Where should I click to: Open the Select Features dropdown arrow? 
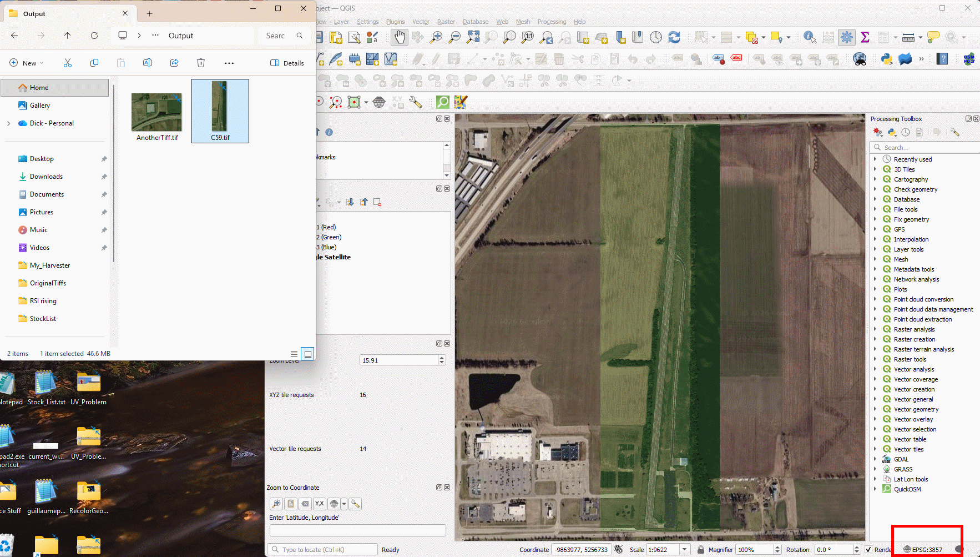coord(714,37)
